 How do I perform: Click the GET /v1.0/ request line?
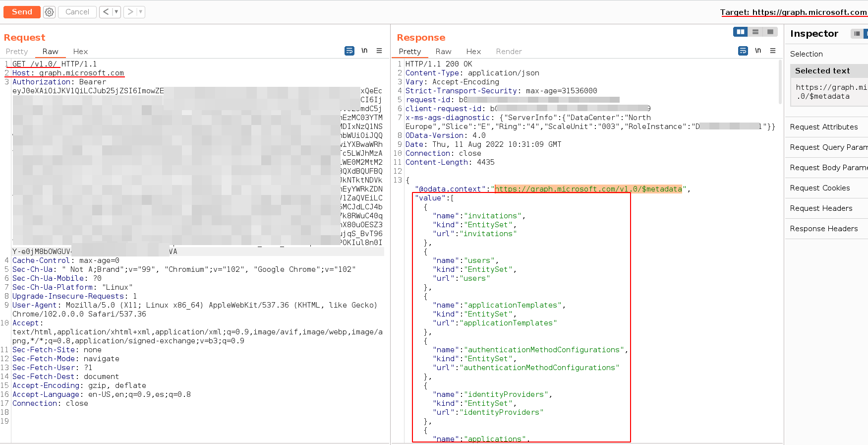coord(55,64)
